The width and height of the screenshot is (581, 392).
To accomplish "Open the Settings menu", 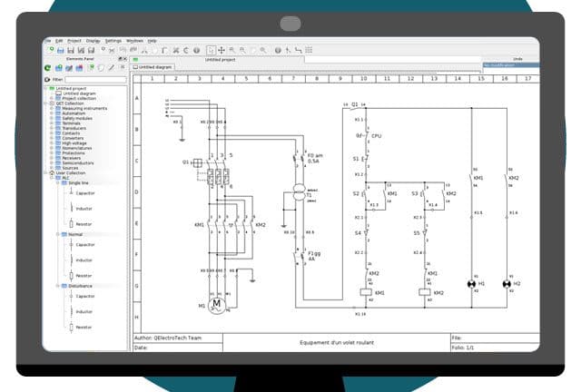I will point(113,41).
